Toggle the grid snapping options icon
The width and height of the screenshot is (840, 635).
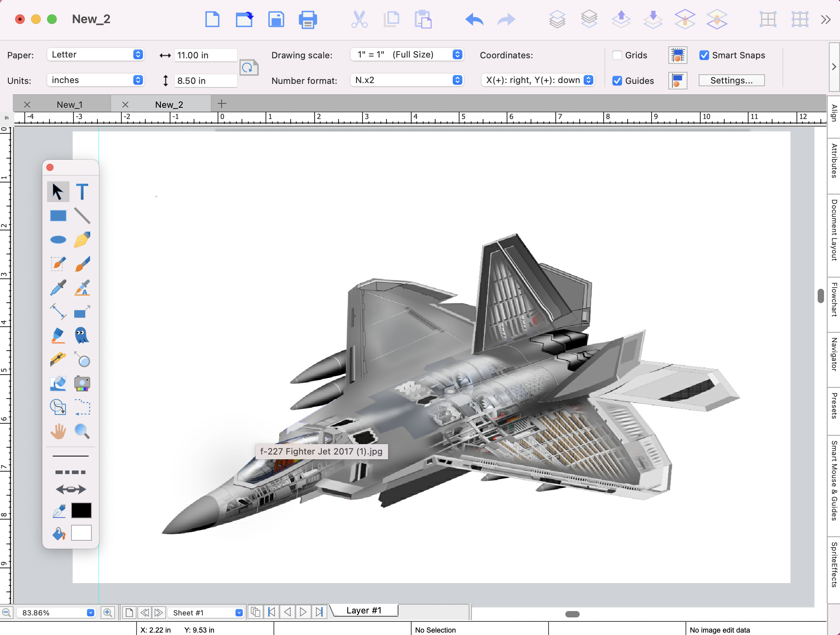[678, 55]
